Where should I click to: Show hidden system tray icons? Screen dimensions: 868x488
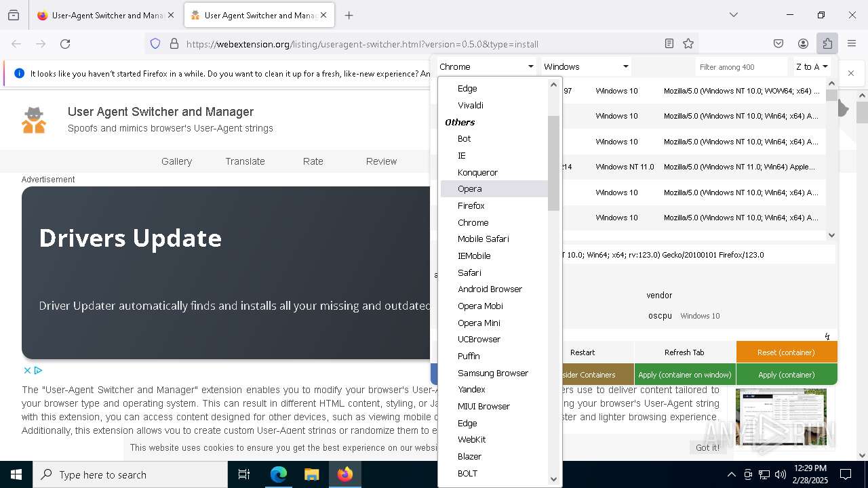(x=731, y=474)
